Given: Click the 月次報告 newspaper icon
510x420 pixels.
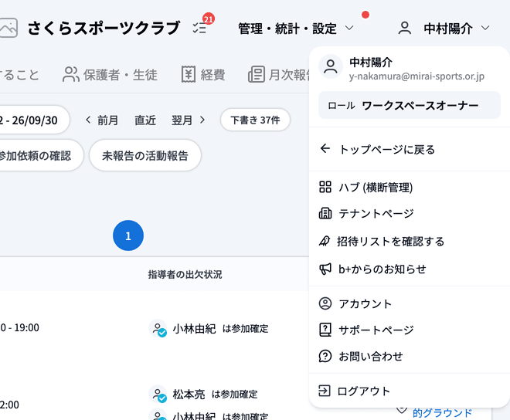Looking at the screenshot, I should pos(257,75).
